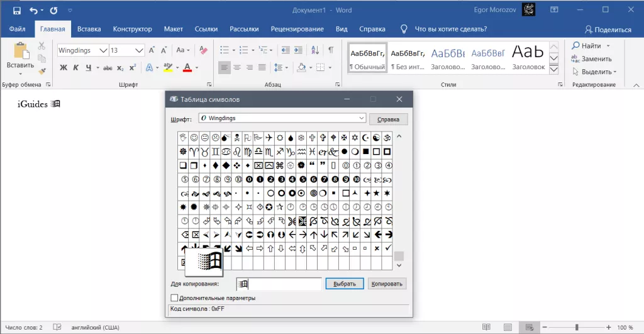
Task: Expand the Styles gallery with the More arrow
Action: pos(554,69)
